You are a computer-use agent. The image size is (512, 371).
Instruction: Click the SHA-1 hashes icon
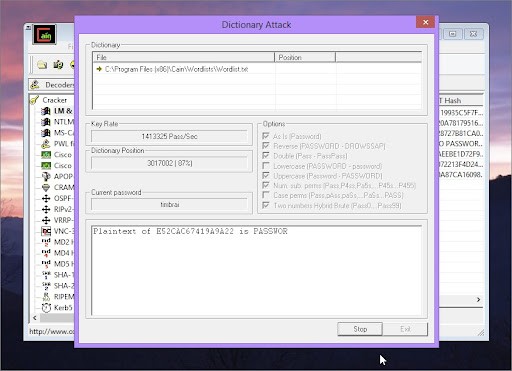point(46,275)
